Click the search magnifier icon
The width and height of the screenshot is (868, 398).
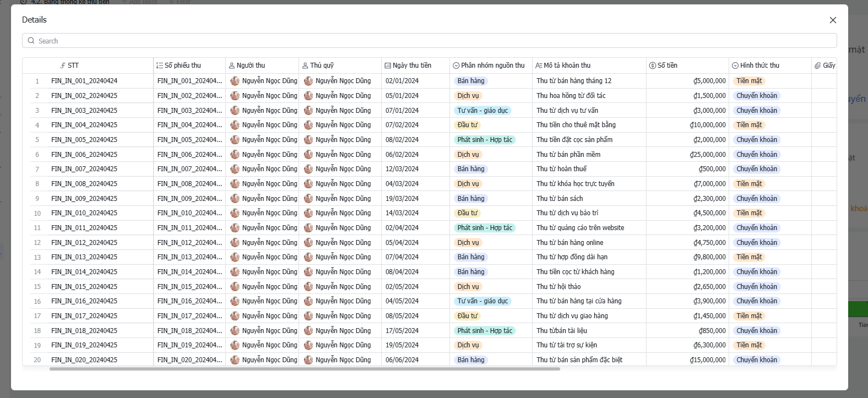click(x=31, y=41)
